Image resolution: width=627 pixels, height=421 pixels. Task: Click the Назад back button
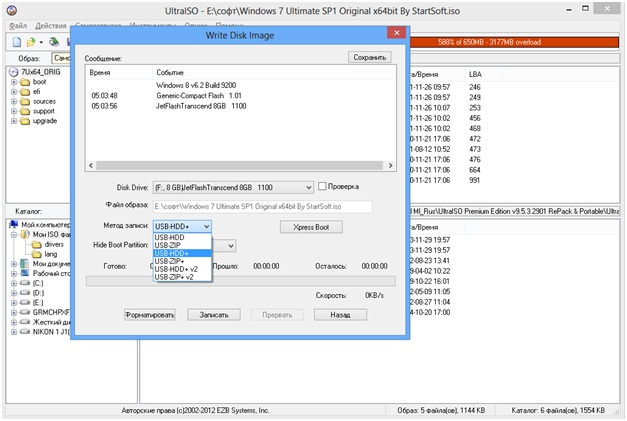coord(340,315)
